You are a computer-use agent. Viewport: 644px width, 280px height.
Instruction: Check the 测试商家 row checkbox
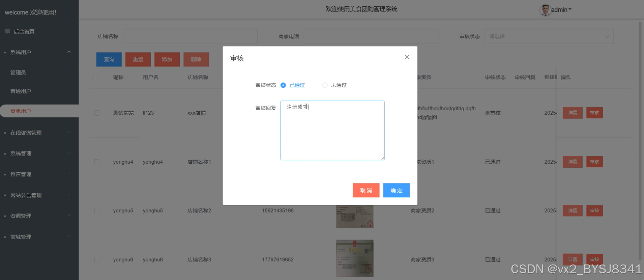pos(97,113)
